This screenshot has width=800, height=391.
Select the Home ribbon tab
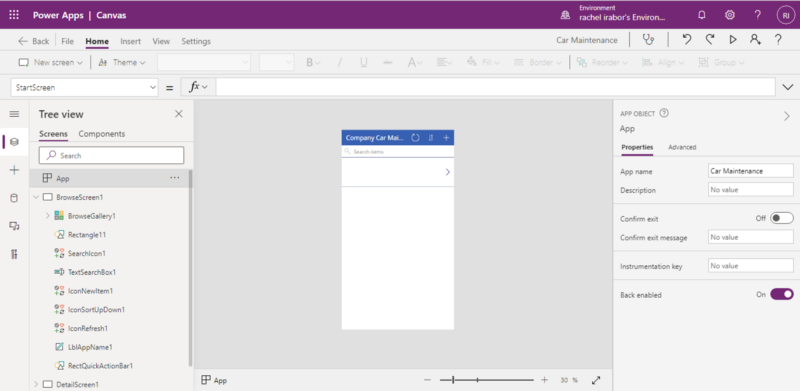[97, 41]
